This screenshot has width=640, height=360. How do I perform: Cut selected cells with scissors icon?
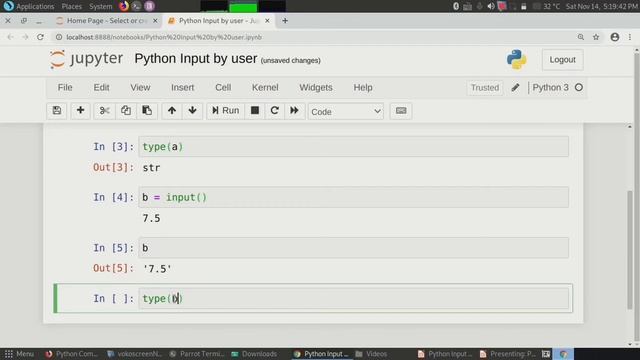coord(104,111)
